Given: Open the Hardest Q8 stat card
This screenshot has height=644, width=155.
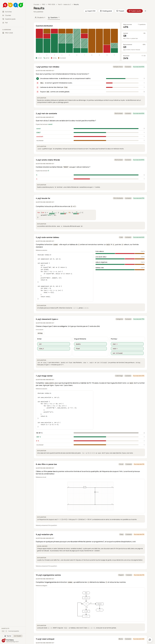Looking at the screenshot, I should pyautogui.click(x=134, y=36).
